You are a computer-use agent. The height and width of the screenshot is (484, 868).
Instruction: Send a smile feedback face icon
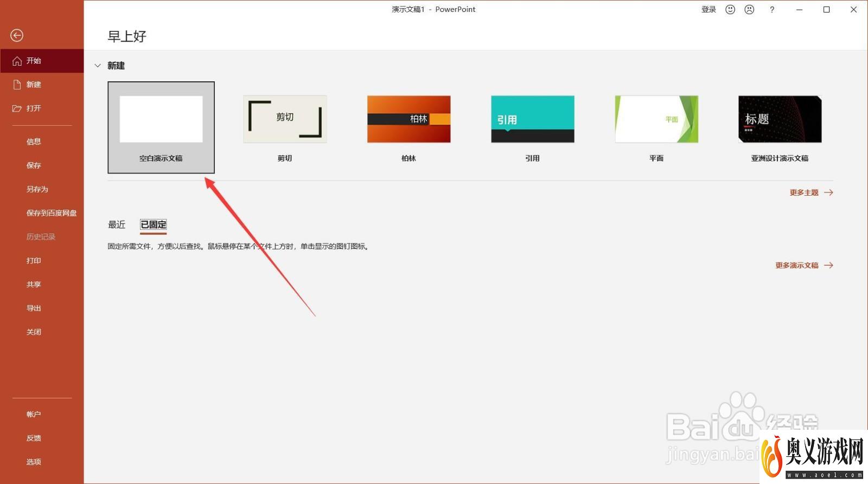[730, 9]
